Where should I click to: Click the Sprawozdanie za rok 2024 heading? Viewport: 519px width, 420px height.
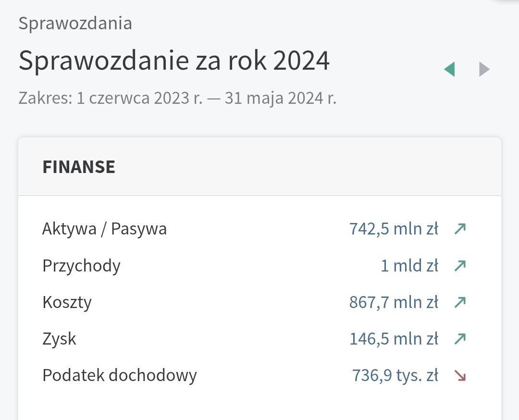point(174,61)
